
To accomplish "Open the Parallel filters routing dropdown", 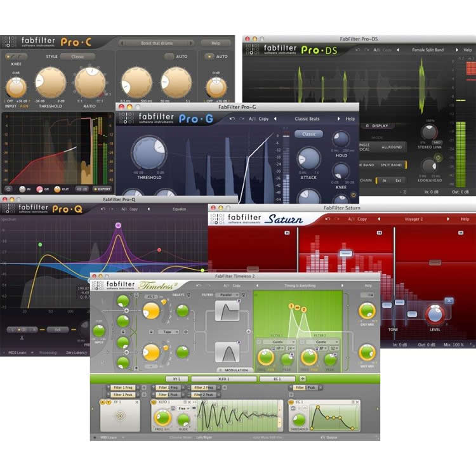I will coord(227,294).
